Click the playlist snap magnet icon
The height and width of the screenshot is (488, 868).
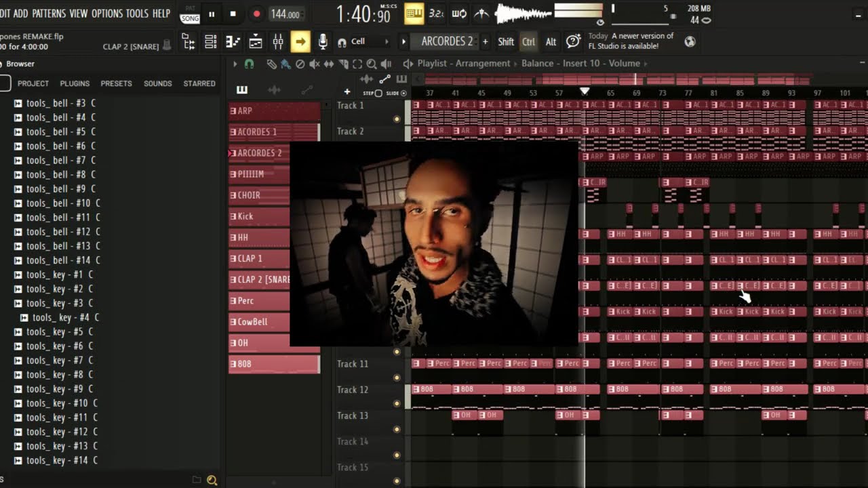pos(249,64)
